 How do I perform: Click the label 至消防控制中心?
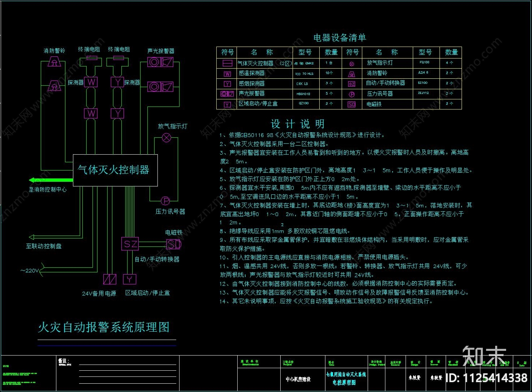pos(48,190)
